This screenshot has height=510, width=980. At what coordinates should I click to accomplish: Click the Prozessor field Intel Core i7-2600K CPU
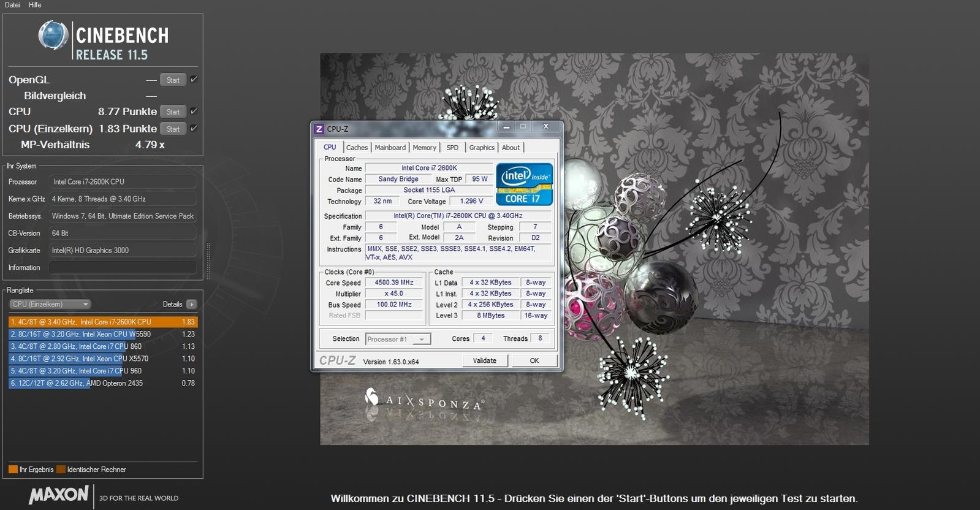coord(123,181)
